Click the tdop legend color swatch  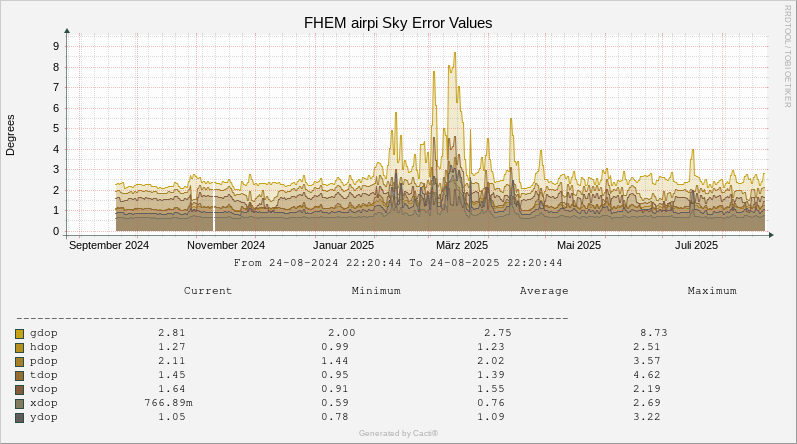tap(19, 375)
